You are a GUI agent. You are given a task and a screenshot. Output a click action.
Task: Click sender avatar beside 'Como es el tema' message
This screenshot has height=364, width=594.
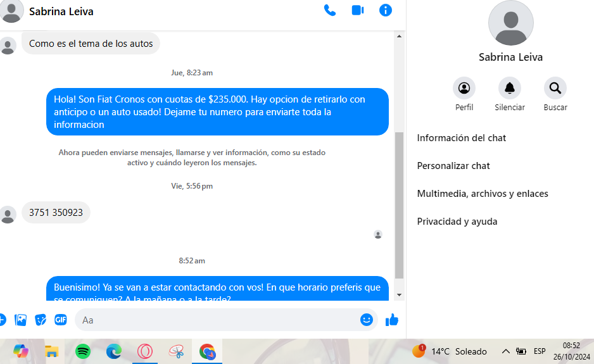pyautogui.click(x=8, y=46)
